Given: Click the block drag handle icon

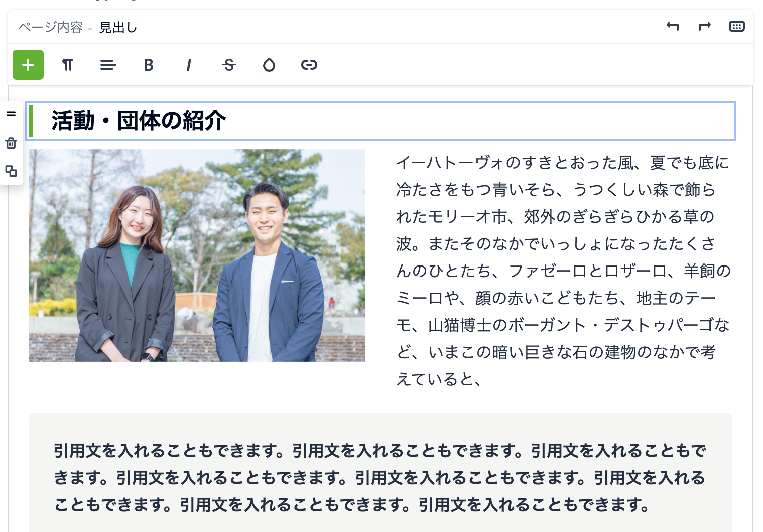Looking at the screenshot, I should pos(11,114).
